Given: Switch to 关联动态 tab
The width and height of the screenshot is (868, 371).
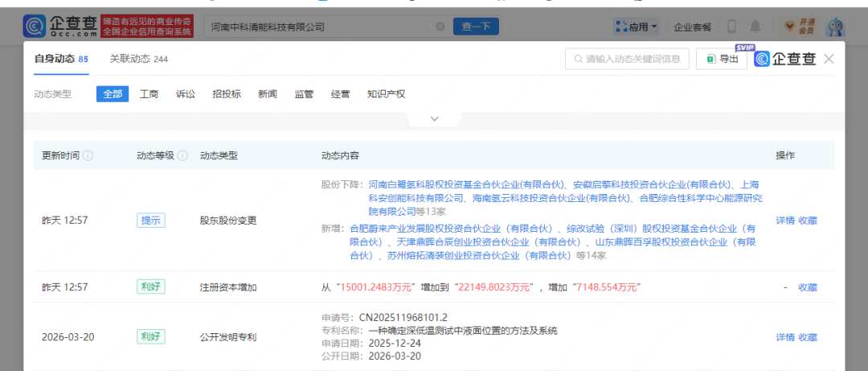Looking at the screenshot, I should pyautogui.click(x=138, y=59).
